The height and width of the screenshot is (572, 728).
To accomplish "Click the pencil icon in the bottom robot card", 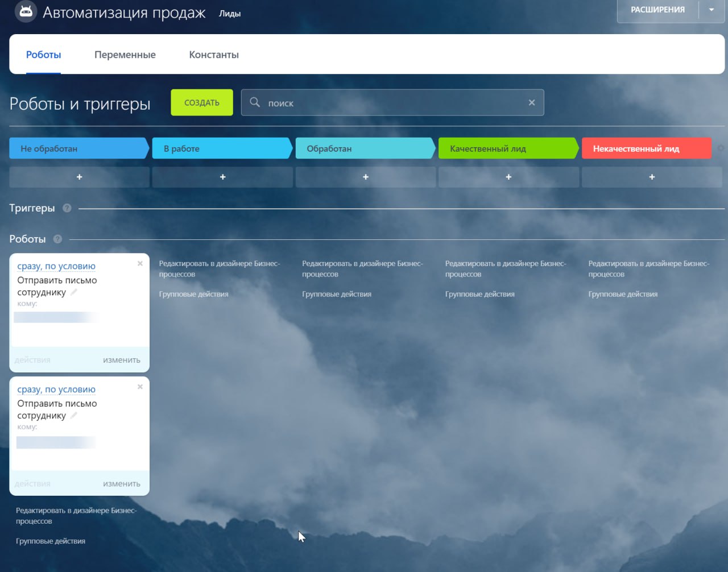I will click(x=74, y=416).
